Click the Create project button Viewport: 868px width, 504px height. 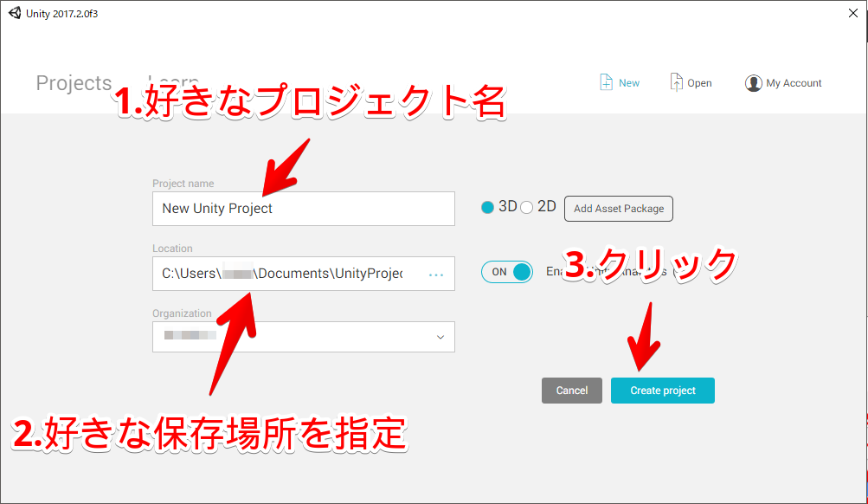[x=663, y=391]
